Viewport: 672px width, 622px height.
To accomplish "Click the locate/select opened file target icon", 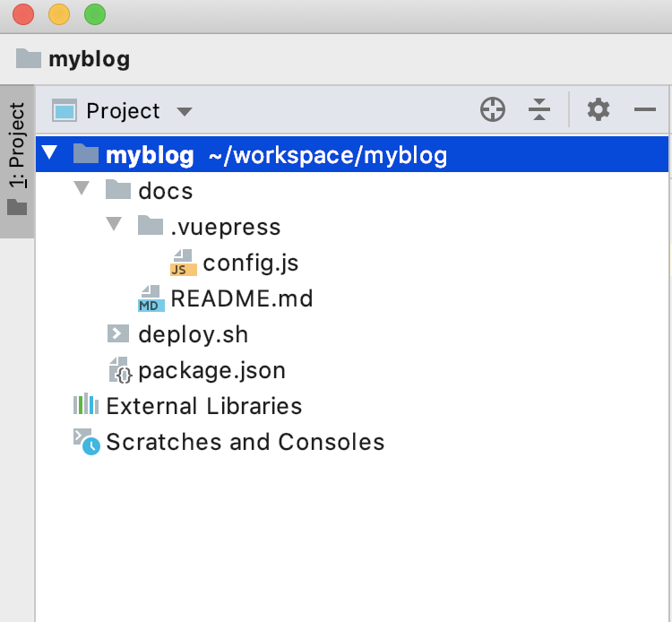I will click(x=493, y=109).
